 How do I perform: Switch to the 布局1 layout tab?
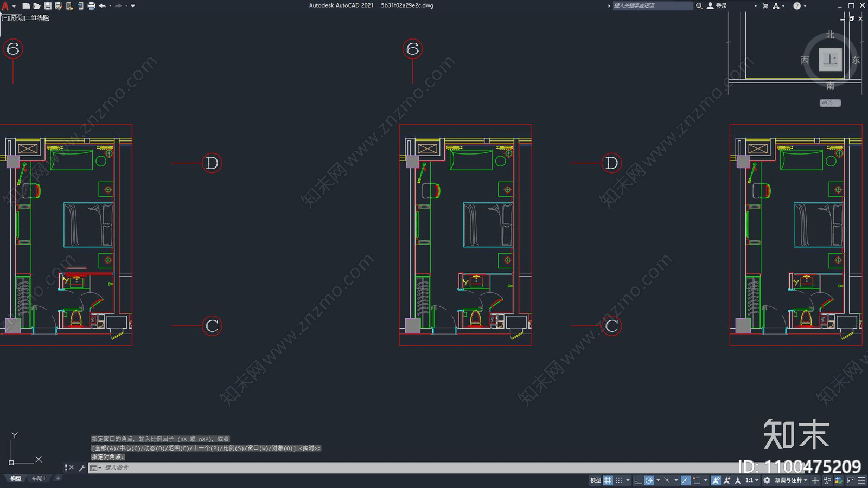tap(39, 478)
